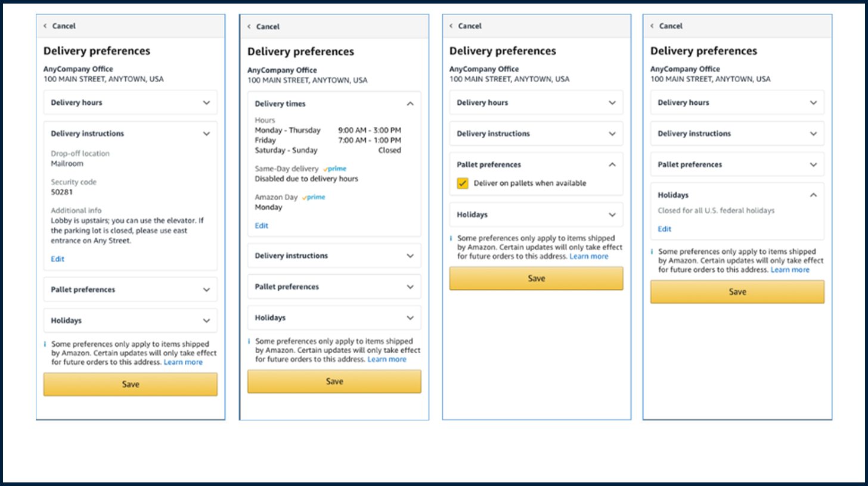Click Edit under Amazon Day on second panel
The height and width of the screenshot is (486, 868).
[261, 226]
